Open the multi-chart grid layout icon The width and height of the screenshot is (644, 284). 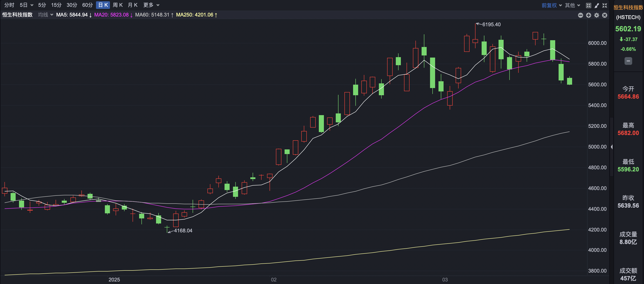[x=588, y=5]
